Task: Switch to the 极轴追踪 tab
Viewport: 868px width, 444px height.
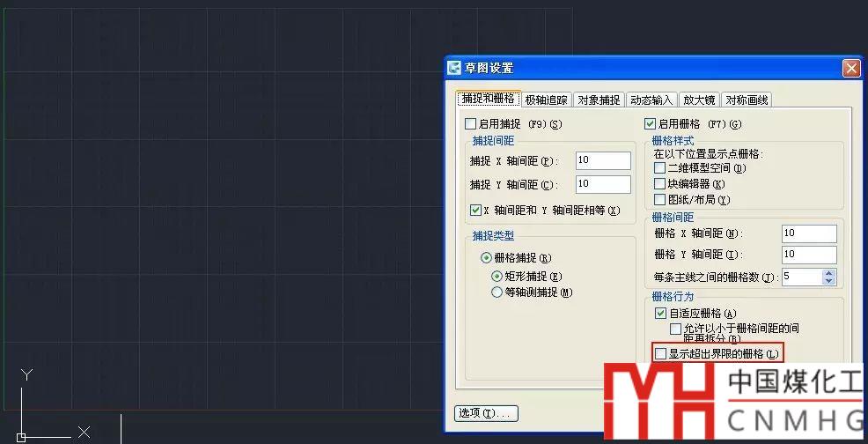Action: point(547,100)
